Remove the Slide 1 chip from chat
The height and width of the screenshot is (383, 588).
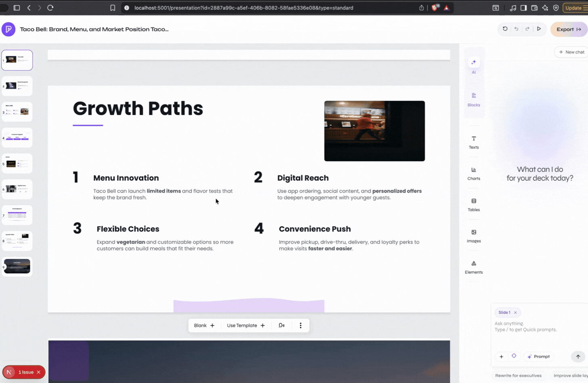tap(515, 312)
